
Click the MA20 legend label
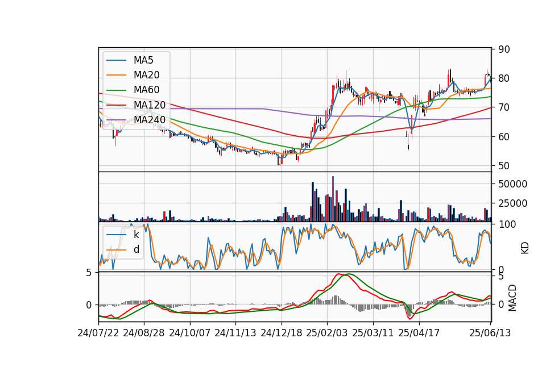pyautogui.click(x=146, y=75)
